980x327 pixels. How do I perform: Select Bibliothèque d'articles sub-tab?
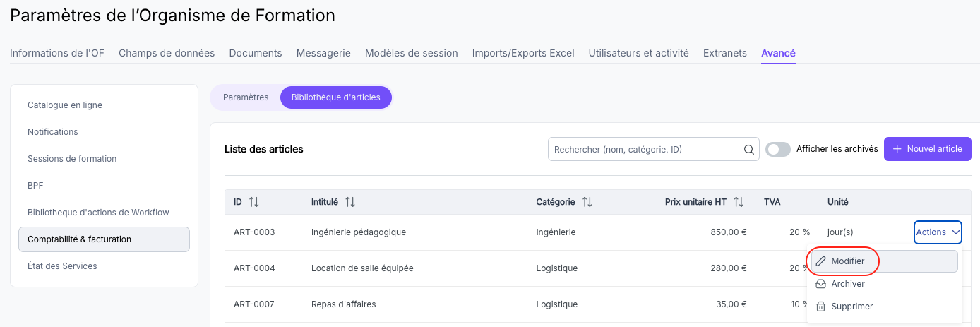pos(336,97)
